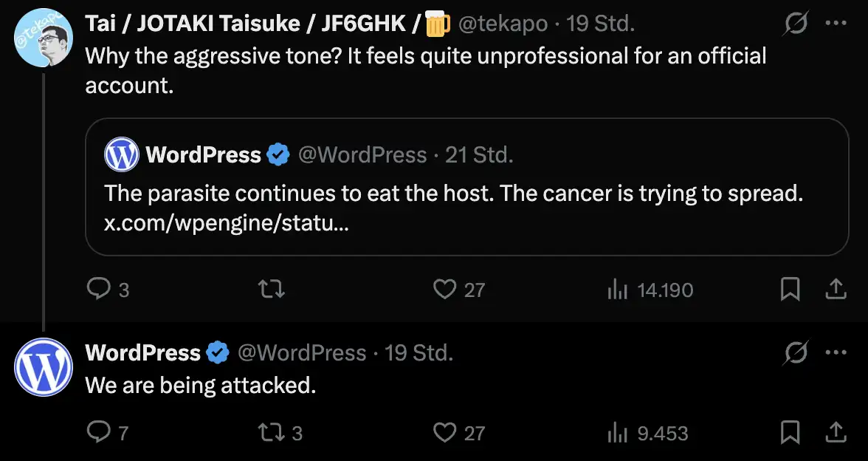This screenshot has width=868, height=461.
Task: Share Tai's tweet
Action: [835, 289]
